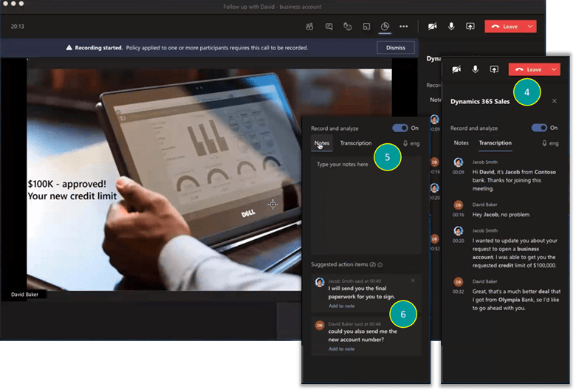The width and height of the screenshot is (576, 392).
Task: Select transcript text starting 'Hi David, it's Jacob'
Action: 514,180
